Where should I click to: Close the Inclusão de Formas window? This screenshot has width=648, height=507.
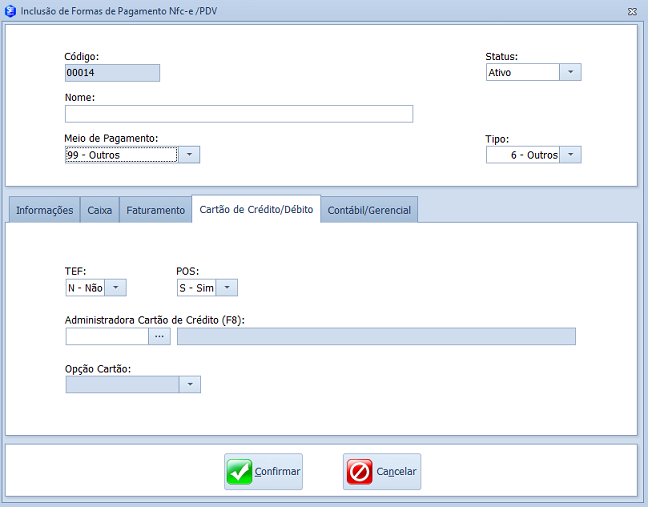pos(633,9)
